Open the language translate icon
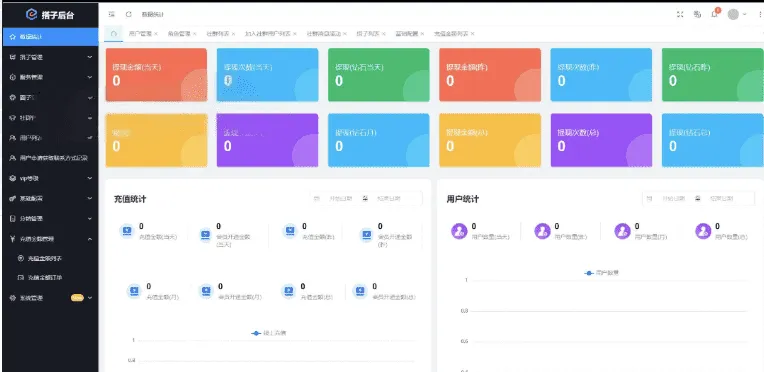Image resolution: width=764 pixels, height=372 pixels. [697, 15]
